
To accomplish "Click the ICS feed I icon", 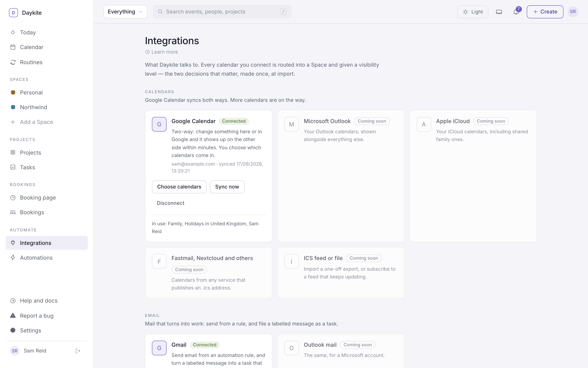I will click(x=291, y=261).
